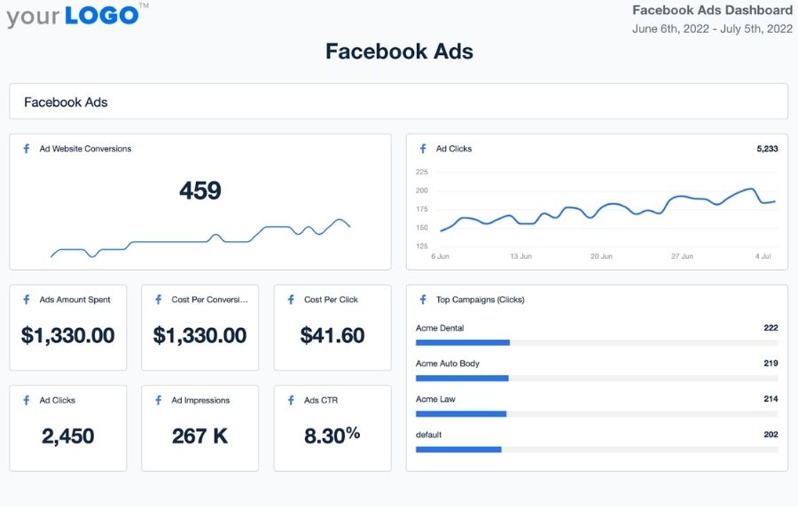Viewport: 798px width, 532px height.
Task: Click the Facebook icon beside Ads Amount Spent
Action: tap(27, 300)
